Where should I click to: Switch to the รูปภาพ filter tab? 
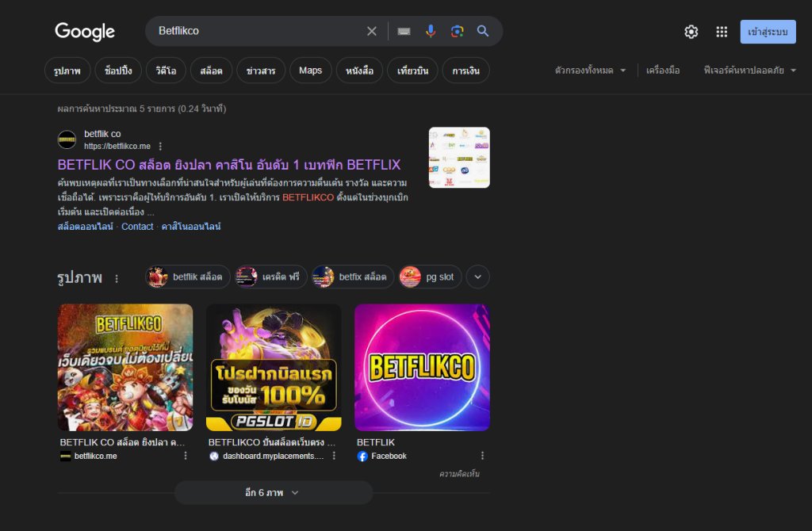tap(67, 71)
